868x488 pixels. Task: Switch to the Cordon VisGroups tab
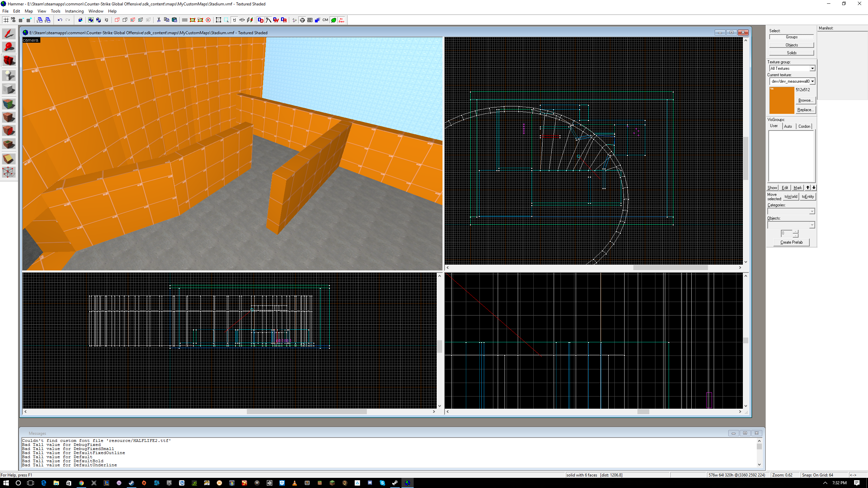pyautogui.click(x=804, y=126)
